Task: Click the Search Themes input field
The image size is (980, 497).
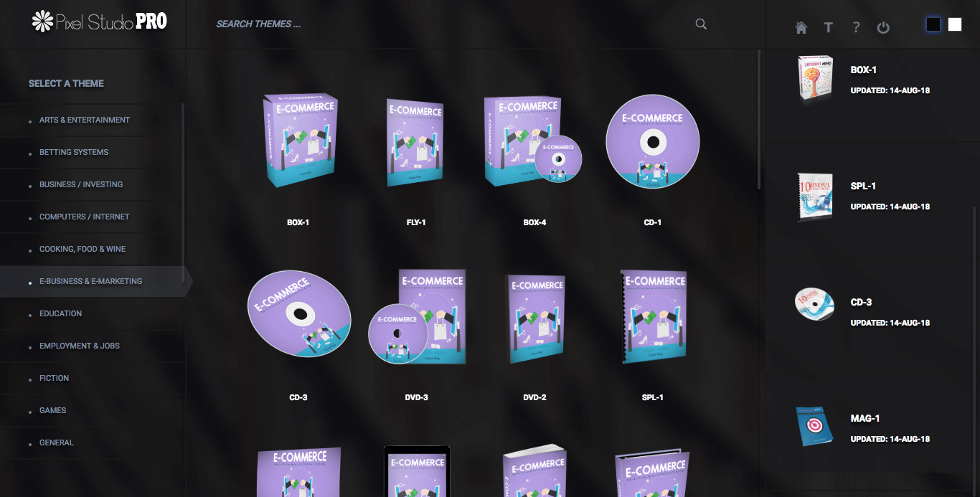Action: [x=452, y=24]
